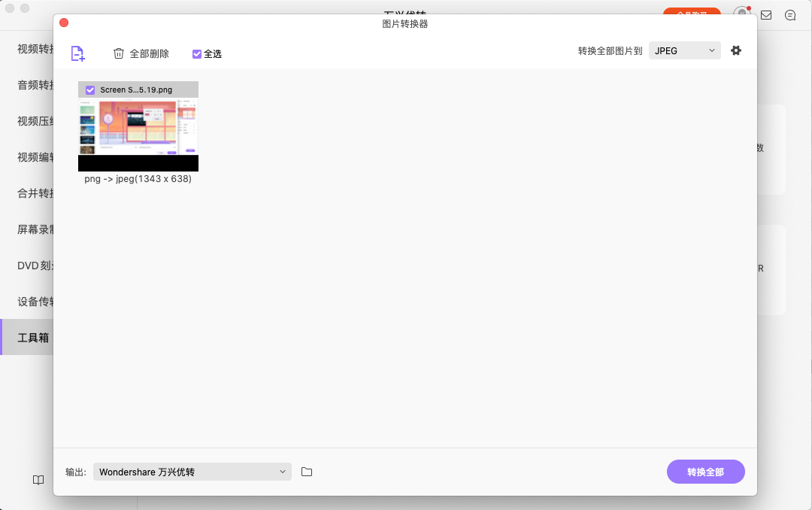
Task: Open the mail icon in main window
Action: click(766, 15)
